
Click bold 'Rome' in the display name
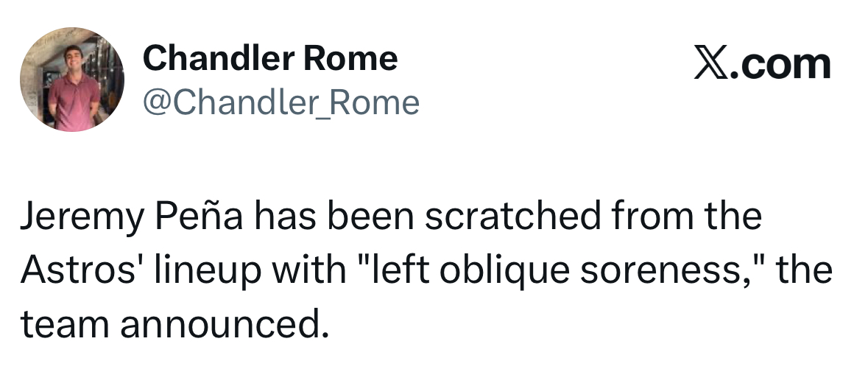tap(345, 57)
